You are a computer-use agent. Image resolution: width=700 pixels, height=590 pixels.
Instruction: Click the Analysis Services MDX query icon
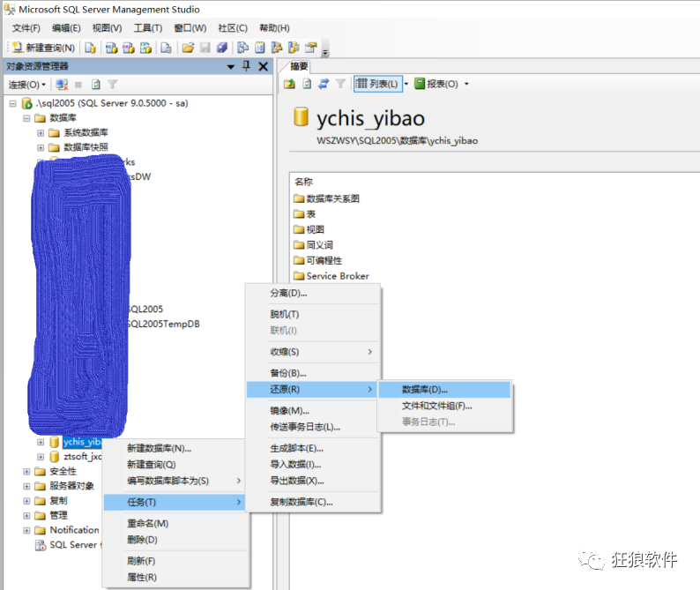click(x=111, y=48)
